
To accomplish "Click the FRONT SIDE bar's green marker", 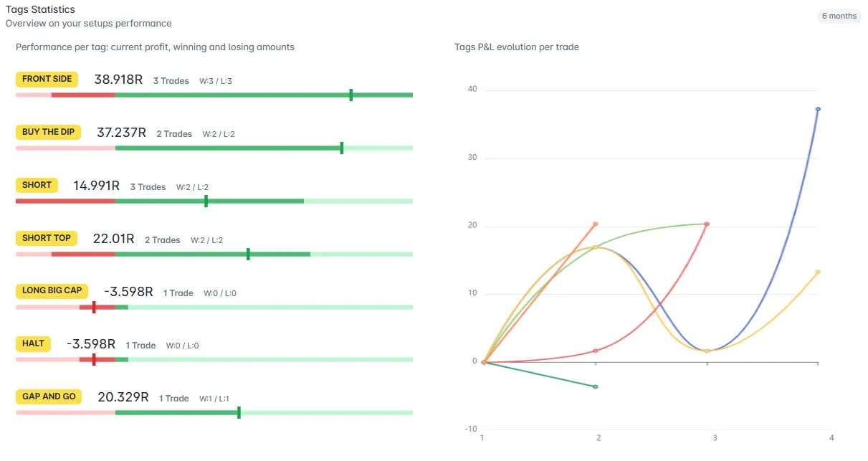I will [x=350, y=95].
